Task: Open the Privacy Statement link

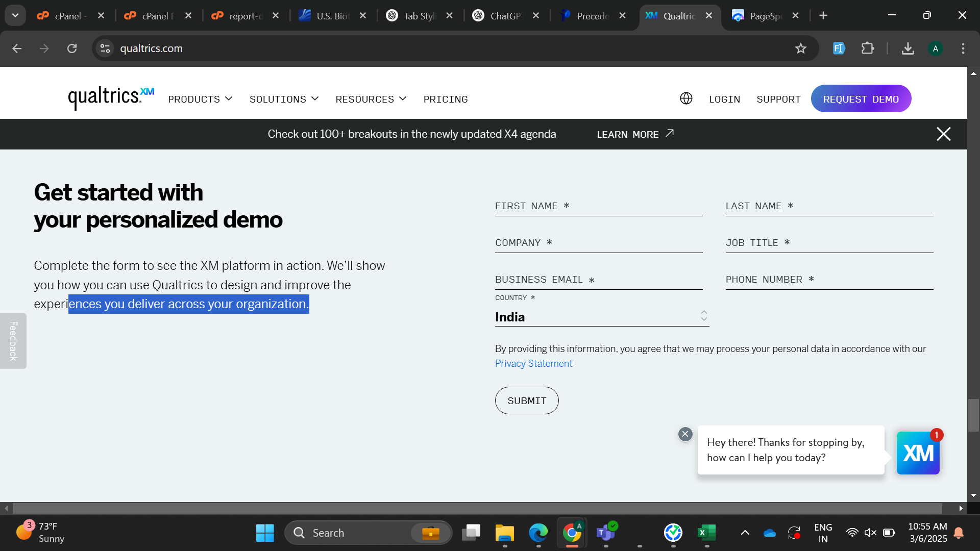Action: coord(533,363)
